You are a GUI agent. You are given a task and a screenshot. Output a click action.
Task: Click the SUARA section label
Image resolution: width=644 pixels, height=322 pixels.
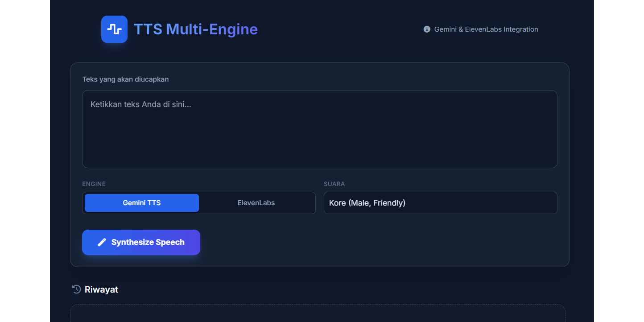click(334, 184)
